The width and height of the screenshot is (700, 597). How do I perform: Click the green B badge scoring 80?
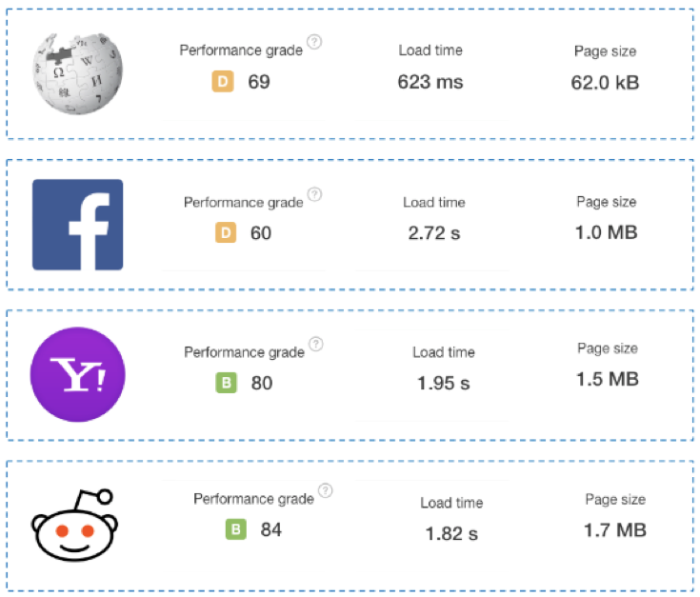[227, 384]
